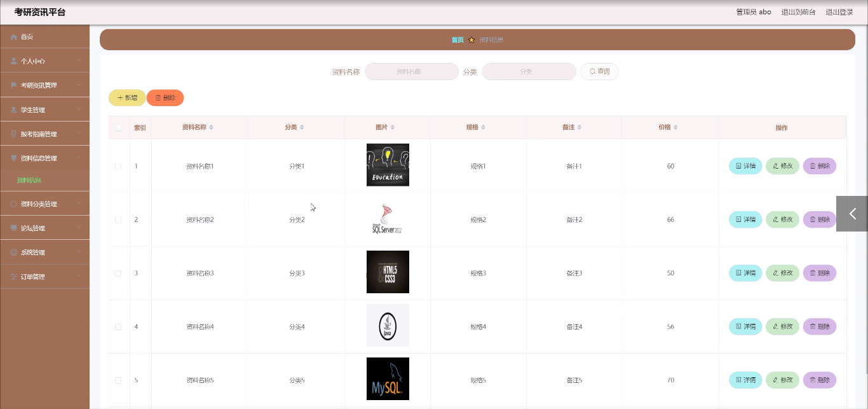Check the checkbox for row 资料名称3

pos(118,273)
